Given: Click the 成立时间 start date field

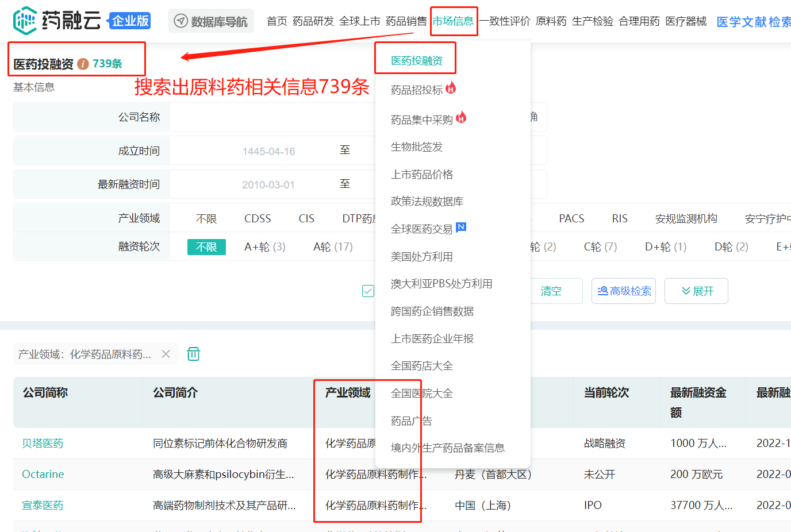Looking at the screenshot, I should click(x=268, y=151).
